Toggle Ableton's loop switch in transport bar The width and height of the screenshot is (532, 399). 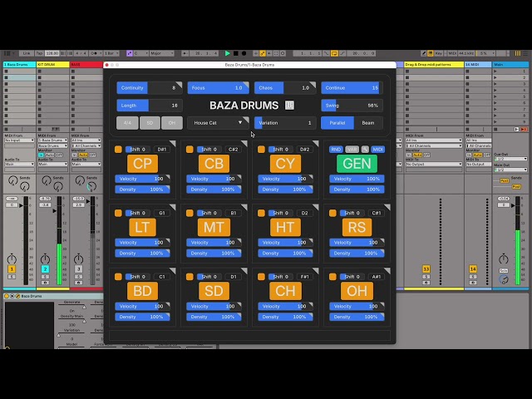[334, 53]
